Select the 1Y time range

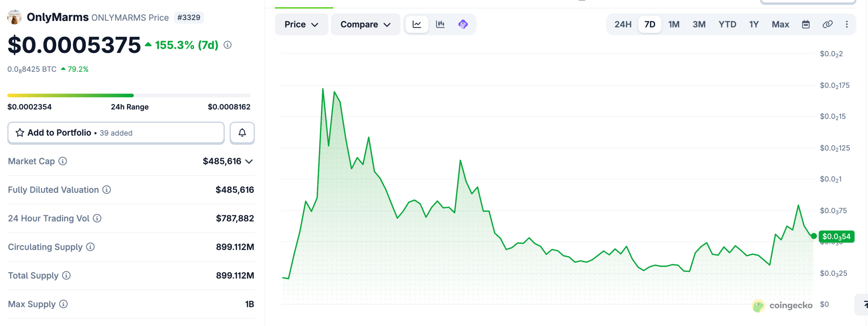pos(754,24)
